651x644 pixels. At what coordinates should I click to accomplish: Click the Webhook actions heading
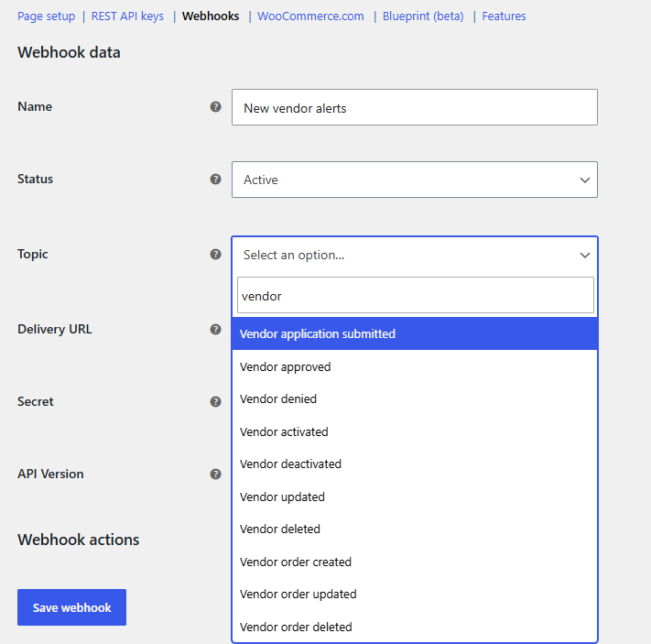pos(79,540)
